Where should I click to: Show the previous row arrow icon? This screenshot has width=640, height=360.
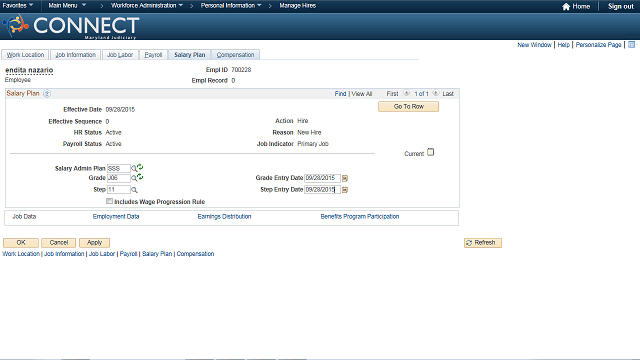[407, 93]
